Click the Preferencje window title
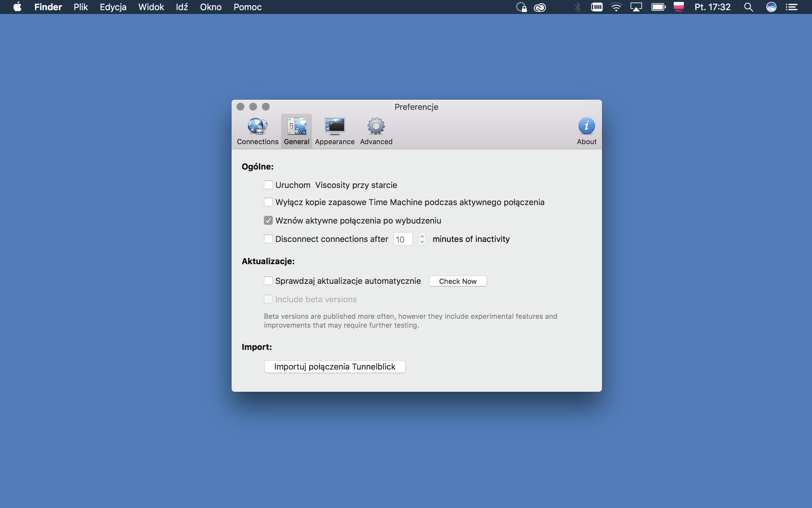This screenshot has width=812, height=508. 416,107
